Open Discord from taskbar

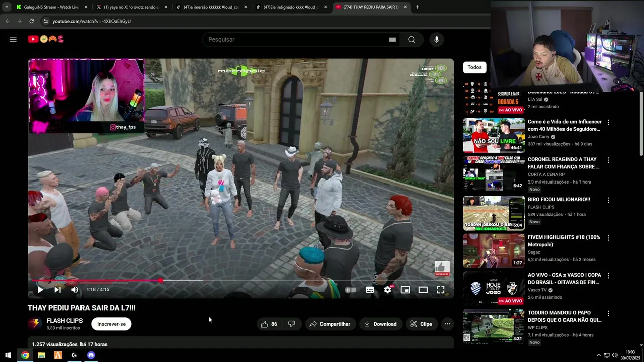click(x=91, y=355)
